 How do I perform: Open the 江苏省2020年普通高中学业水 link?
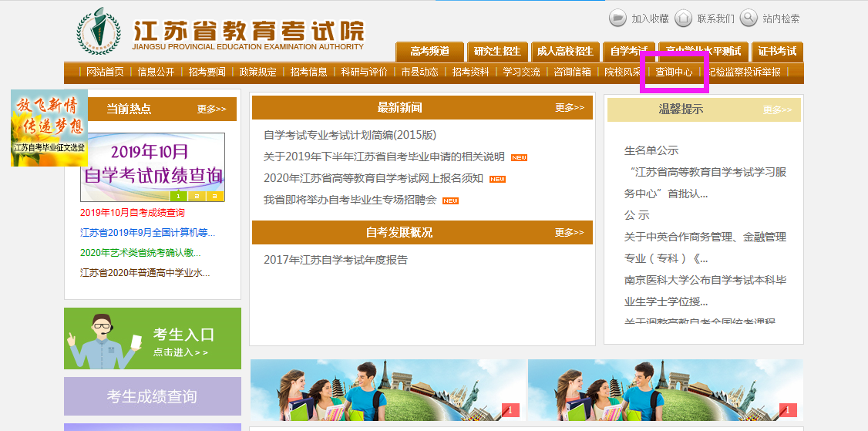tap(145, 273)
